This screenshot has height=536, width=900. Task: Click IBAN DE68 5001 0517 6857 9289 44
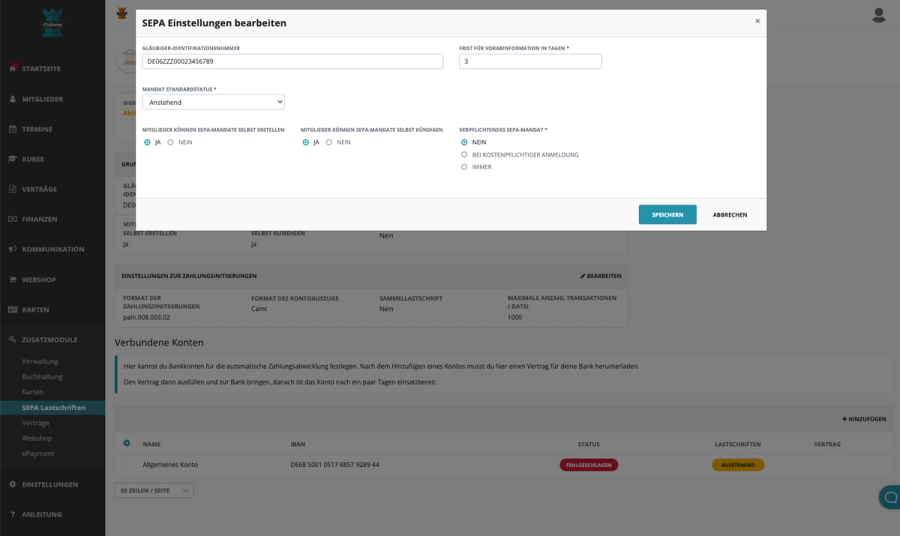335,465
